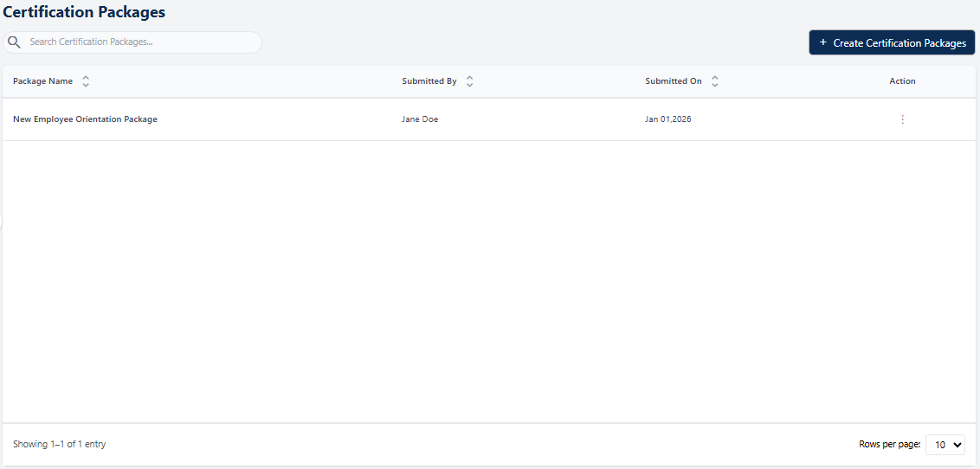The width and height of the screenshot is (980, 469).
Task: Click the Package Name column header
Action: pos(43,81)
